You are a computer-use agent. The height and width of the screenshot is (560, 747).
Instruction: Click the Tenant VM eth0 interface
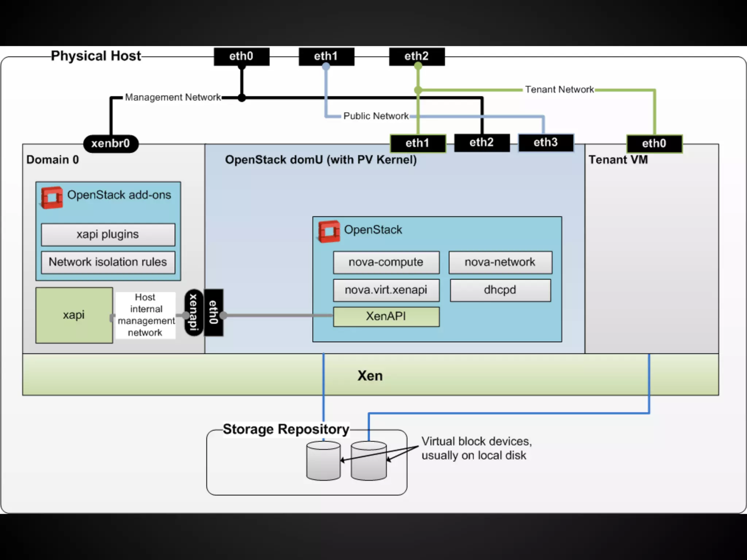tap(654, 143)
